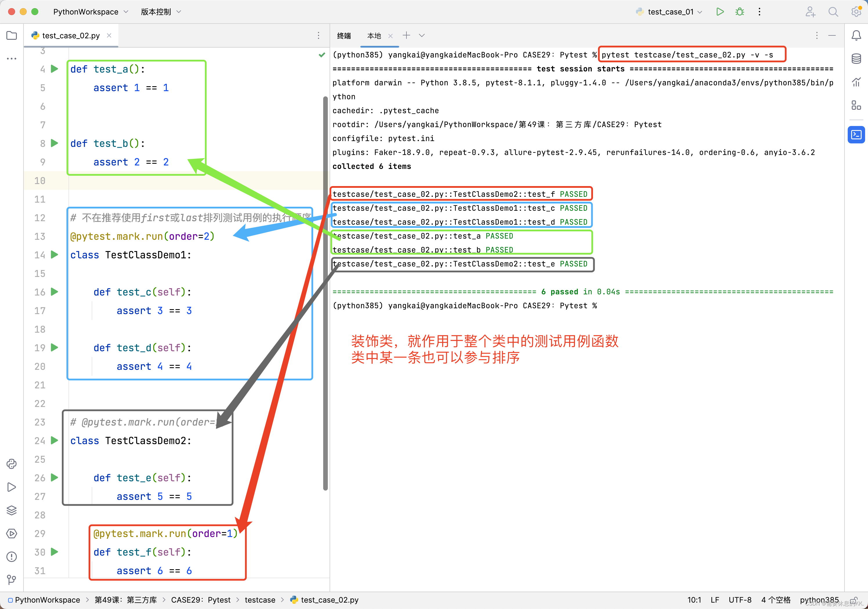
Task: Click the '6 passed in 0.04s' summary line
Action: tap(583, 292)
